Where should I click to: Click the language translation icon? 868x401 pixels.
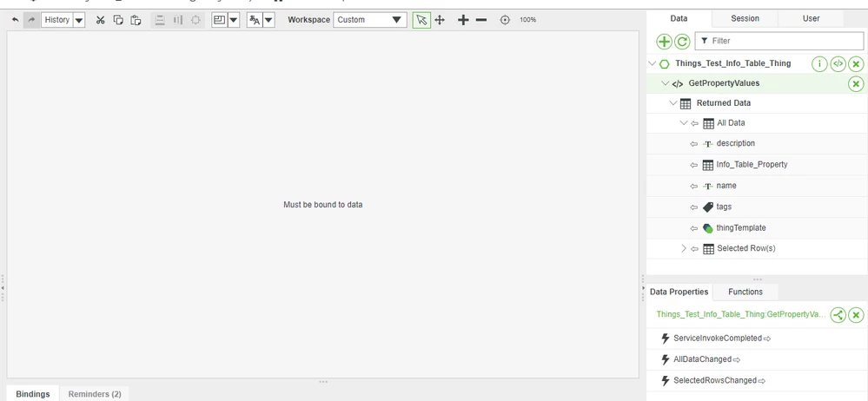click(x=255, y=20)
